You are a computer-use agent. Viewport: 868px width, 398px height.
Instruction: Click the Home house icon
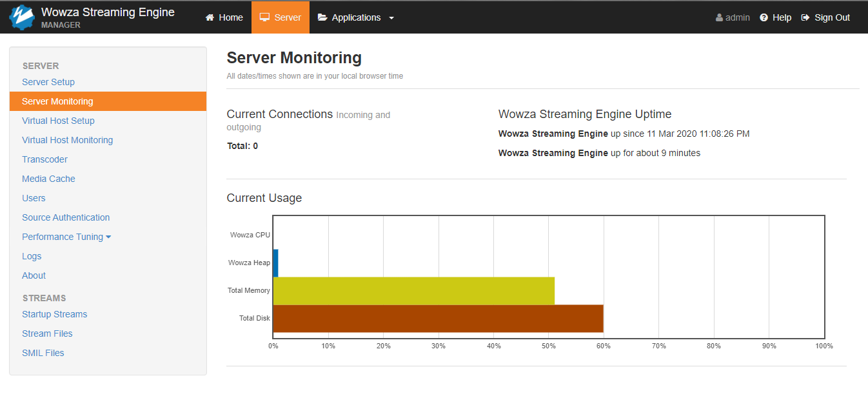(x=210, y=18)
